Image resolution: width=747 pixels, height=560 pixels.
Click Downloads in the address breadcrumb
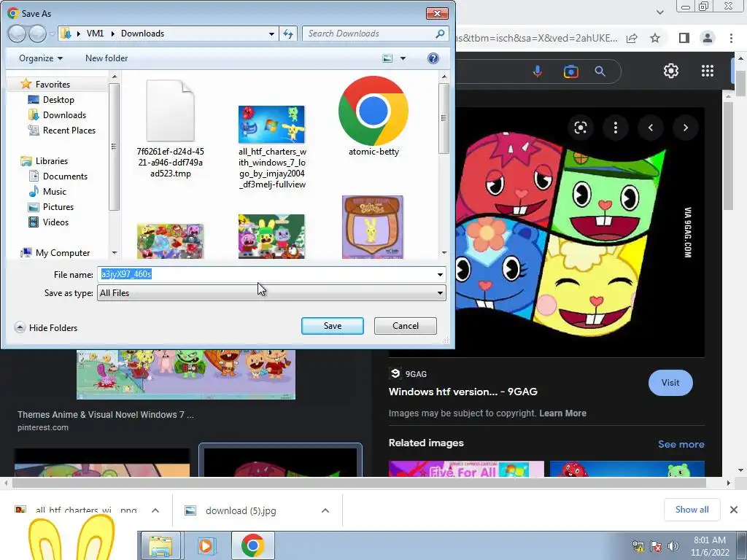point(142,34)
